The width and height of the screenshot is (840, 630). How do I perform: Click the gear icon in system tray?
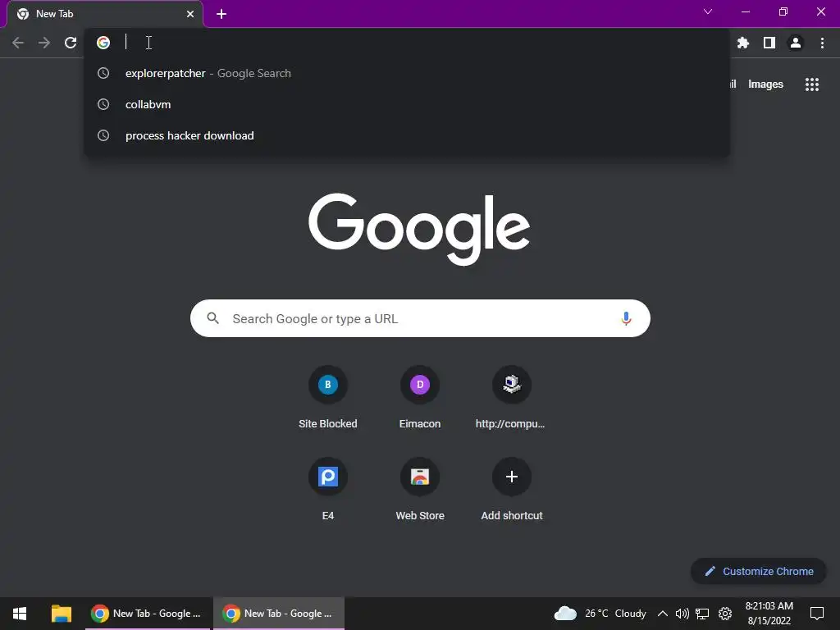725,614
